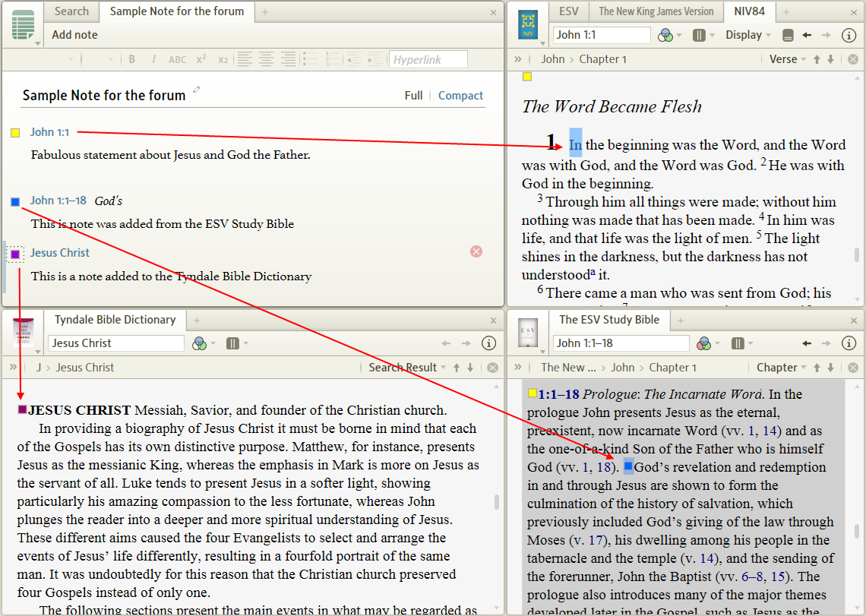Click blue swatch of John 1:1–18 note

15,202
